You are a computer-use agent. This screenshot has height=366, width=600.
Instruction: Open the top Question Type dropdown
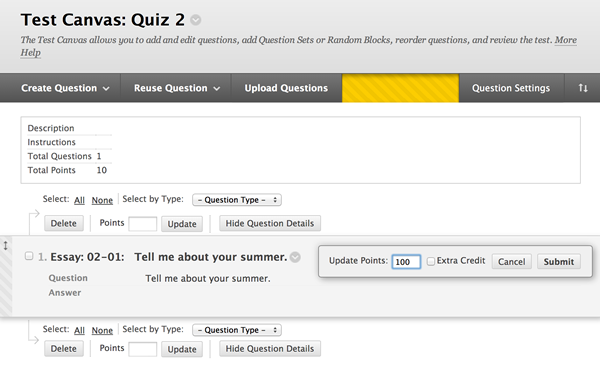237,200
